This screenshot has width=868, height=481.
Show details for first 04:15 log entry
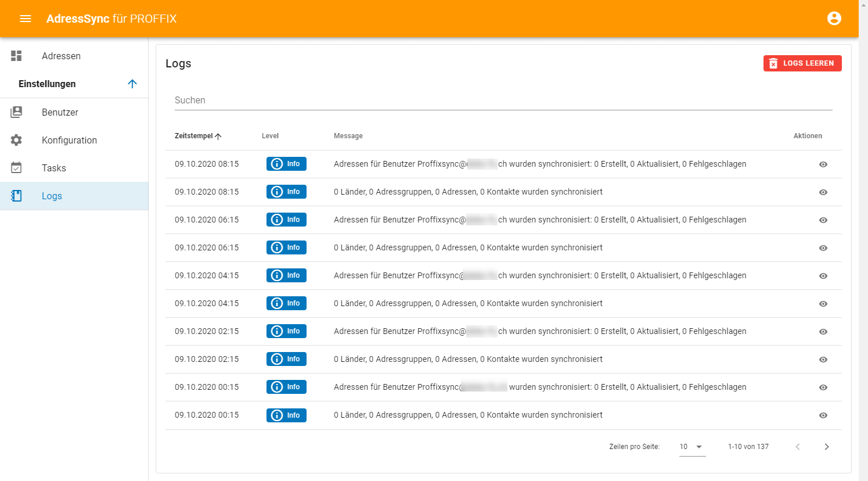click(x=823, y=276)
